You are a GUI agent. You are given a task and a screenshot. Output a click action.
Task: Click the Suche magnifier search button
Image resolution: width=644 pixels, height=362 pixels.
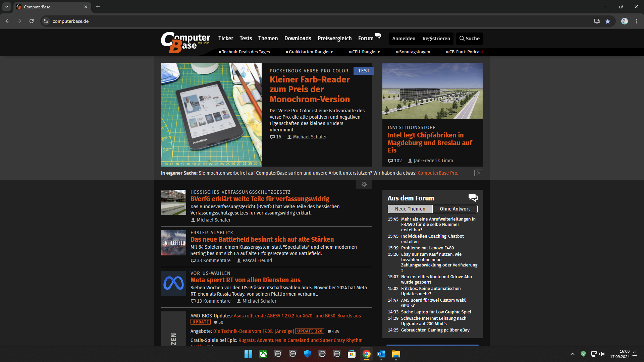tap(469, 39)
